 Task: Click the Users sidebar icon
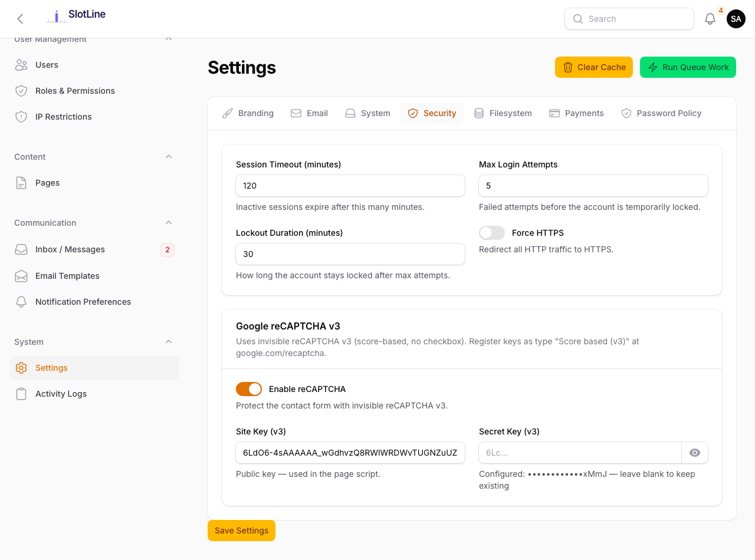21,65
